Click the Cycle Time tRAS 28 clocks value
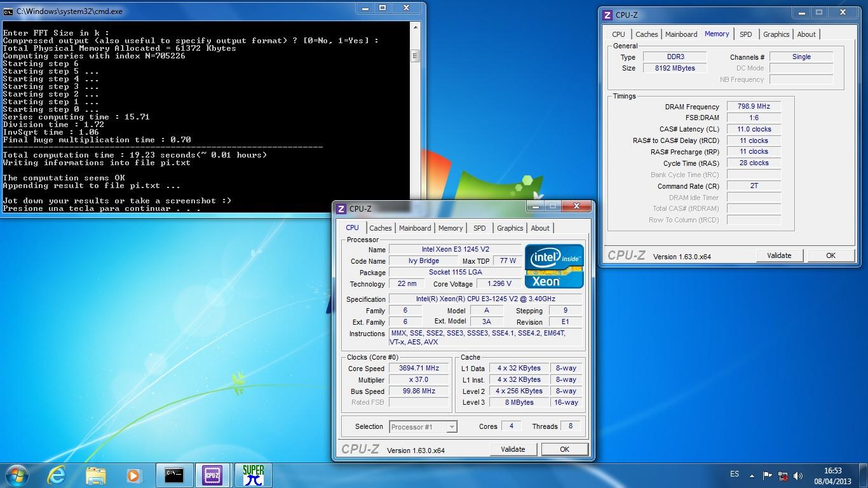868x488 pixels. [754, 163]
